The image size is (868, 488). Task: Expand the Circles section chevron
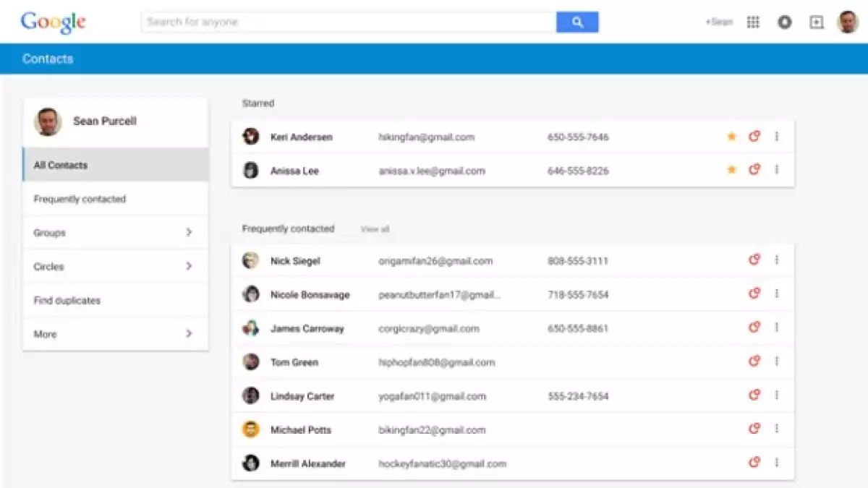[x=189, y=267]
